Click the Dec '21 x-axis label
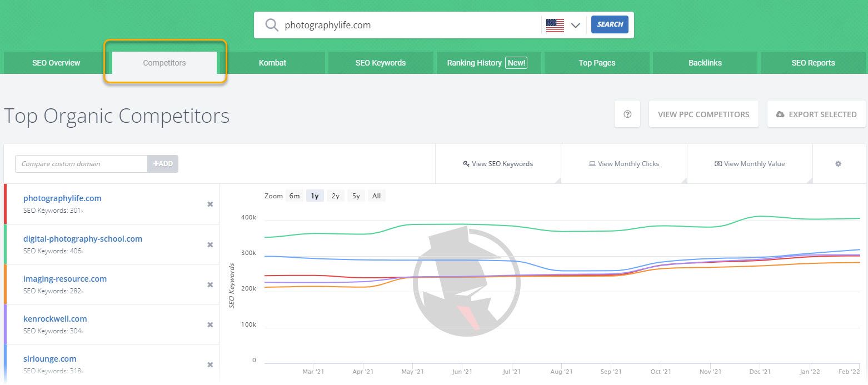Viewport: 868px width, 385px height. pyautogui.click(x=760, y=372)
